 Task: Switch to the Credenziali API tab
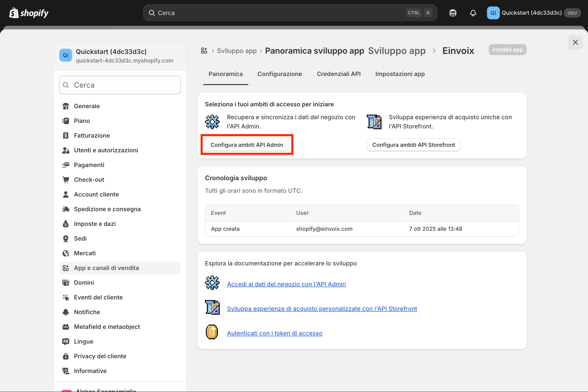click(338, 74)
